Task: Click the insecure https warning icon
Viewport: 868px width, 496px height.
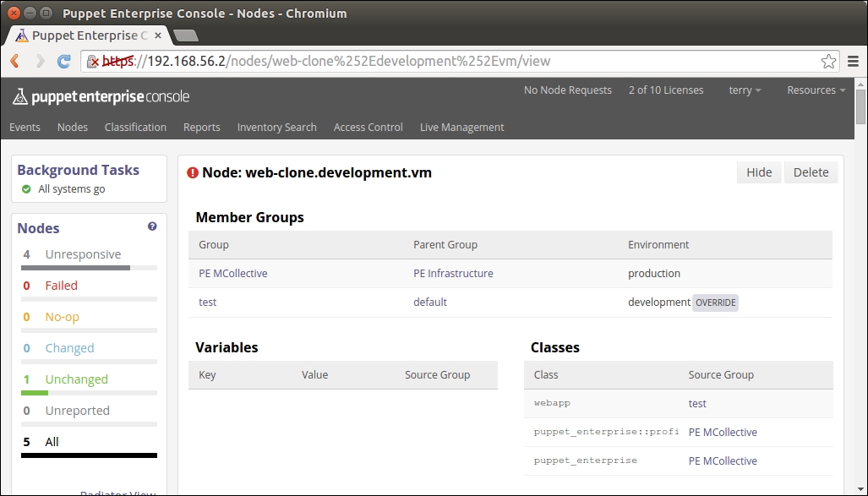Action: (92, 62)
